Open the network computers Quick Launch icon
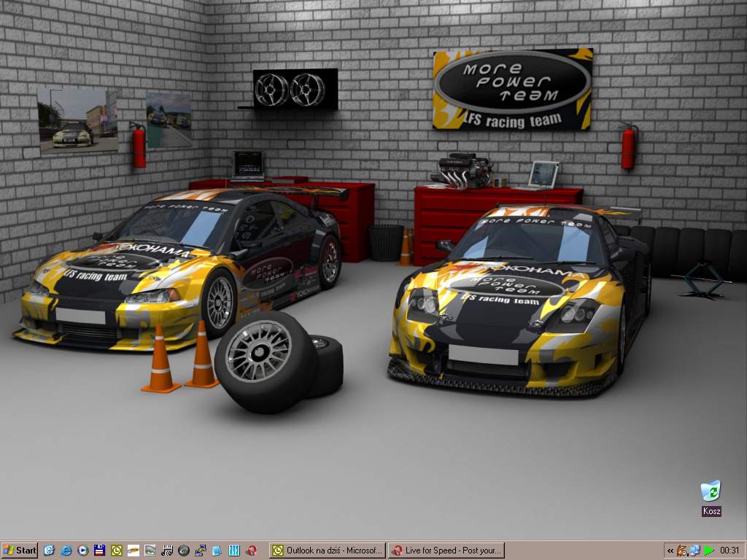747x560 pixels. click(201, 551)
